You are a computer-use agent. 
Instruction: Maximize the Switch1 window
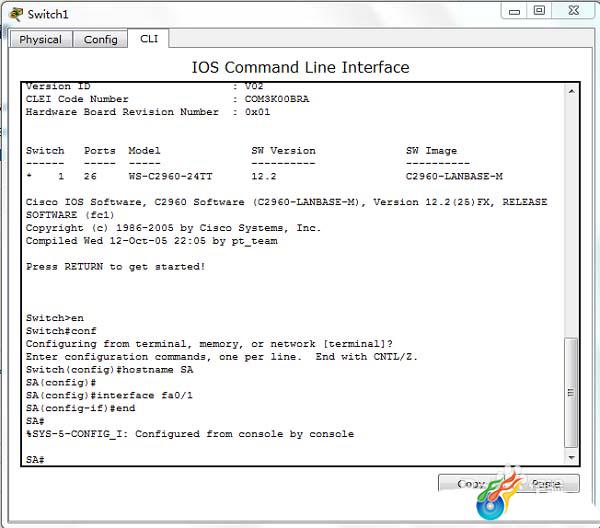click(539, 11)
